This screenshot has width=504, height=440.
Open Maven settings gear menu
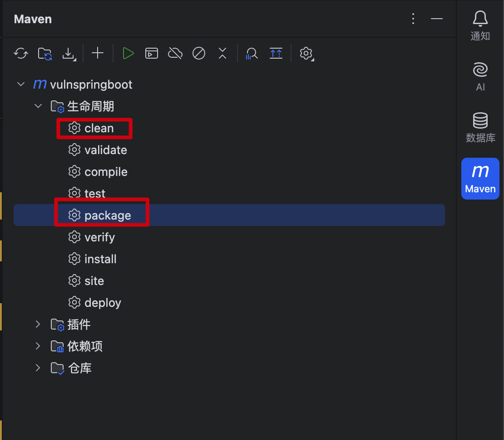306,54
